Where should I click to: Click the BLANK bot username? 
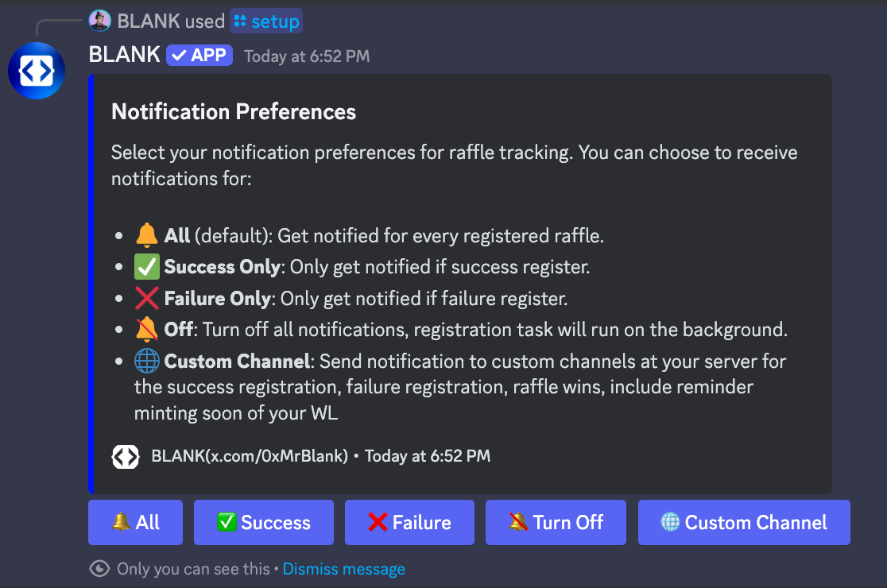(125, 55)
